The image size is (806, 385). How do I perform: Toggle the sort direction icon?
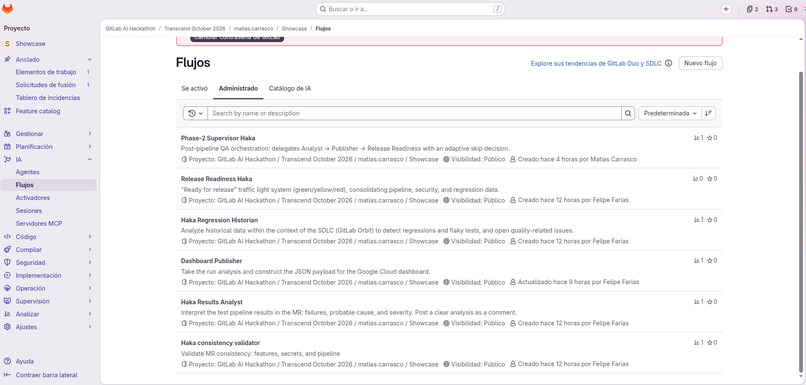709,113
